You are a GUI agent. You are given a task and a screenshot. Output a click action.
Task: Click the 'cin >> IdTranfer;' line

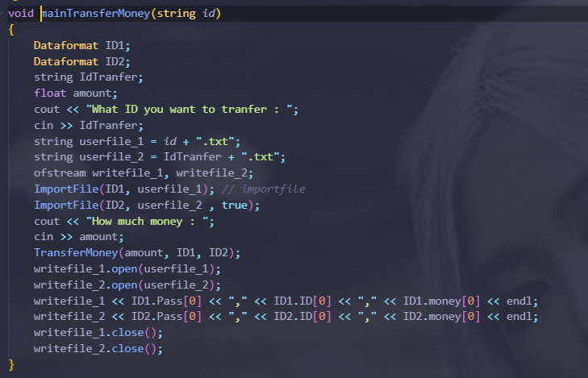tap(89, 125)
